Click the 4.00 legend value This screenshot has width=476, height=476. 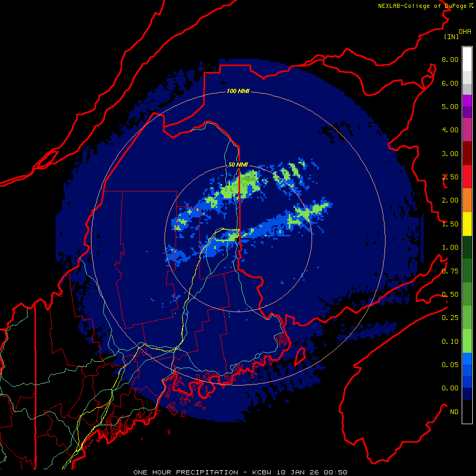[450, 130]
